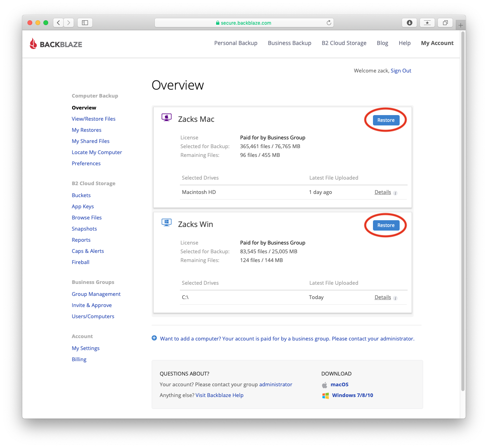Click the address bar secure.backblaze.com
The width and height of the screenshot is (488, 448).
pos(244,23)
